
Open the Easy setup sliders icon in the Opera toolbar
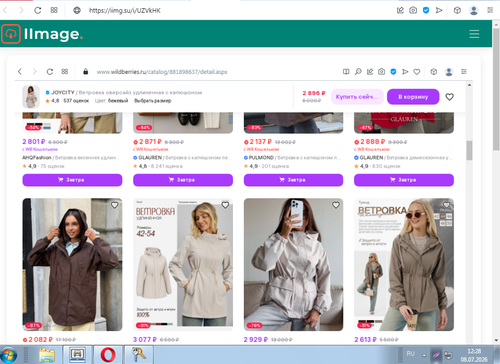click(x=490, y=10)
